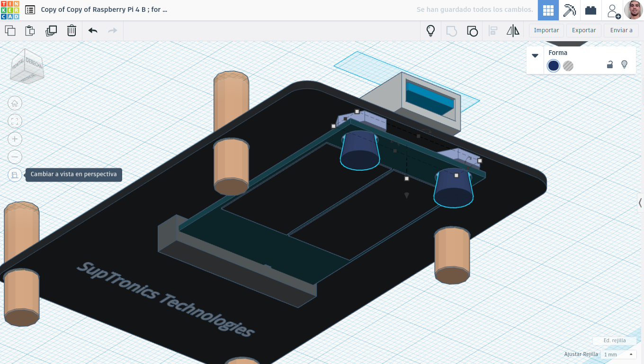
Task: Click the Enviar a button
Action: click(x=621, y=30)
